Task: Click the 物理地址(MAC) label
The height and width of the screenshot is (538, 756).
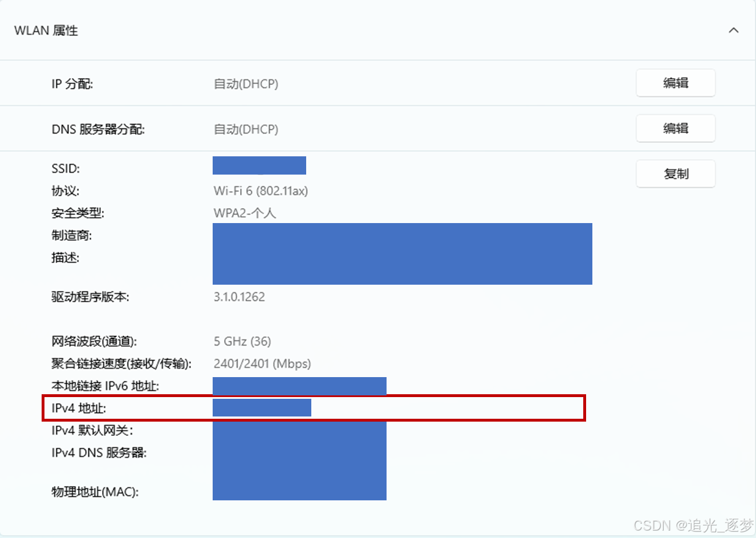Action: [95, 492]
